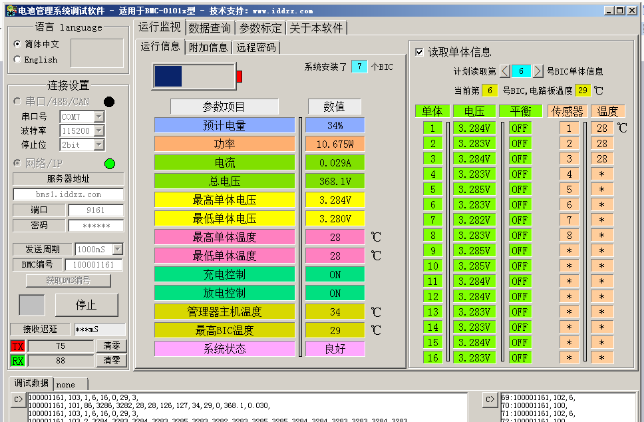Click the 端口 field showing 9161
644x422 pixels.
(x=96, y=210)
